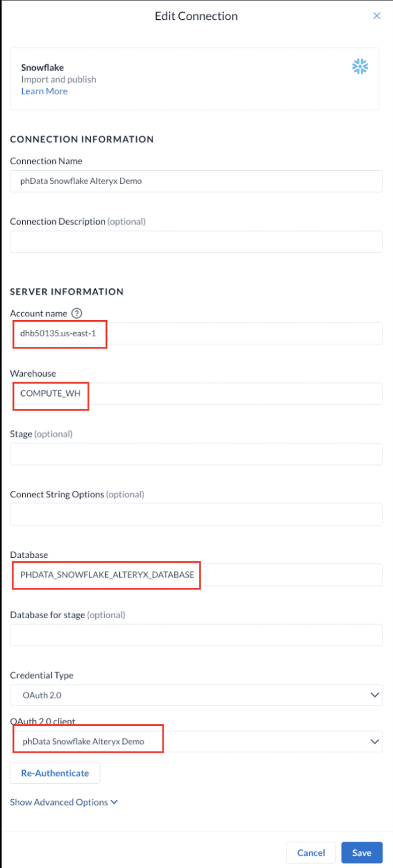The height and width of the screenshot is (868, 393).
Task: Click the Account name input field
Action: [196, 333]
